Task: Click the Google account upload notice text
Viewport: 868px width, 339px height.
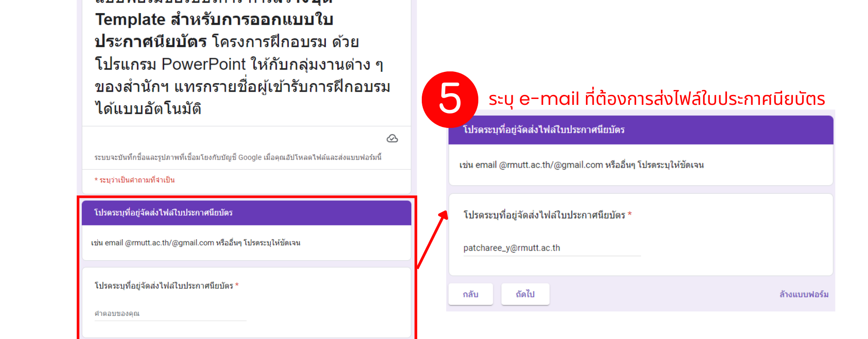Action: 238,157
